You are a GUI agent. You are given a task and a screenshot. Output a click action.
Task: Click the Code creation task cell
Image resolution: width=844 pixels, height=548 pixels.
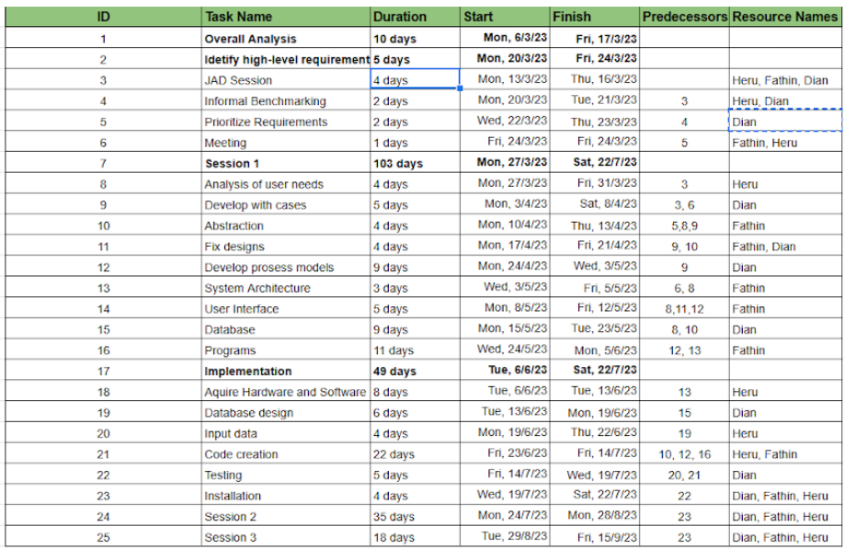(286, 454)
